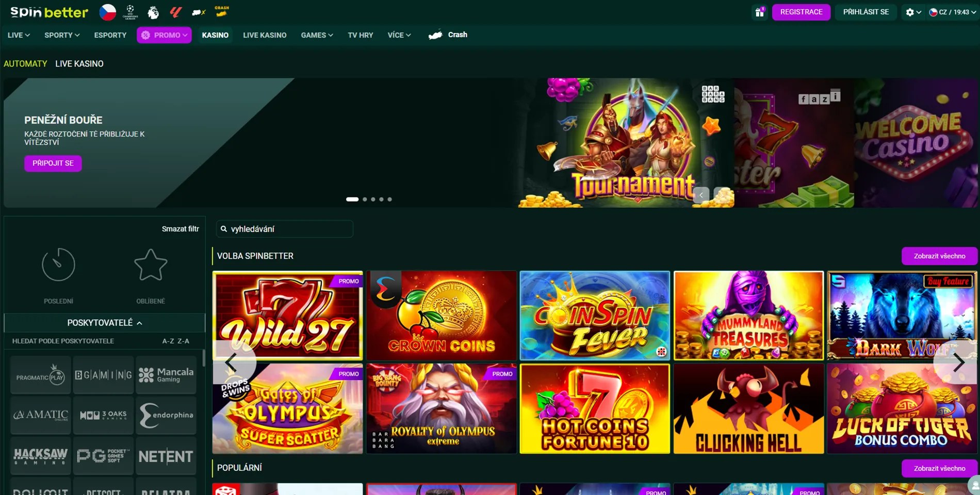Open the TV HRY menu item
The image size is (980, 495).
coord(360,35)
